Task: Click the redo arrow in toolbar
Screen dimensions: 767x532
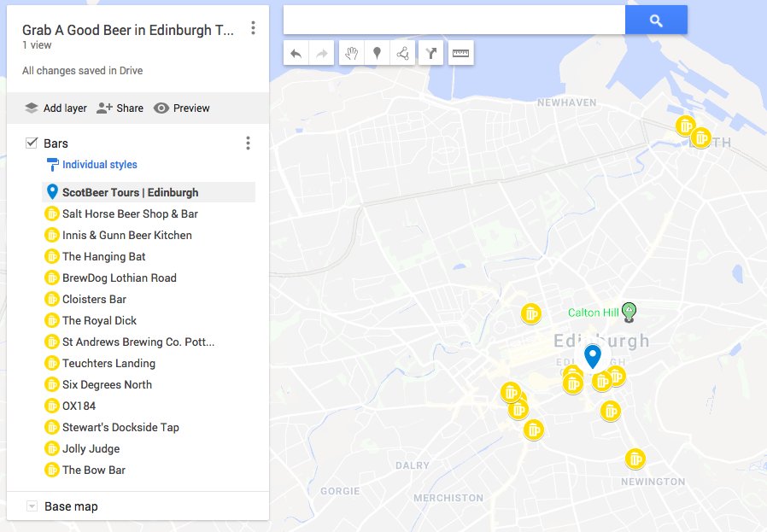Action: click(321, 53)
